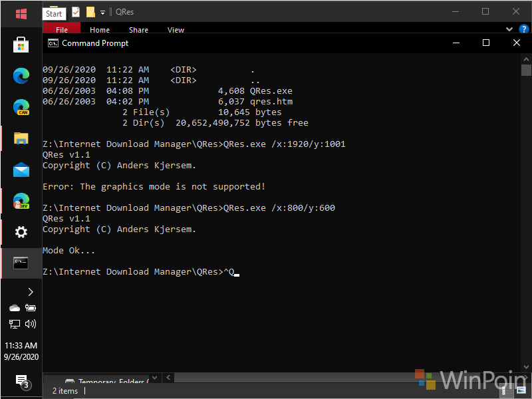
Task: Open Microsoft Edge Dev from the taskbar
Action: 21,201
